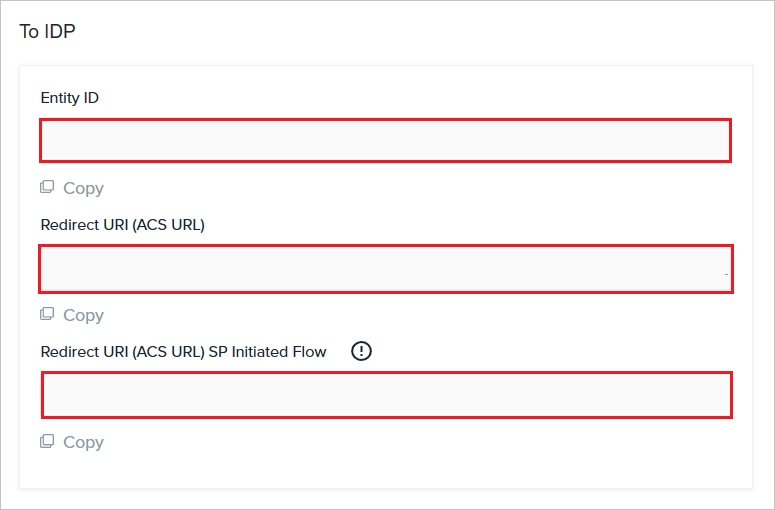
Task: Click the copy icon under Redirect URI (ACS URL)
Action: (x=47, y=314)
